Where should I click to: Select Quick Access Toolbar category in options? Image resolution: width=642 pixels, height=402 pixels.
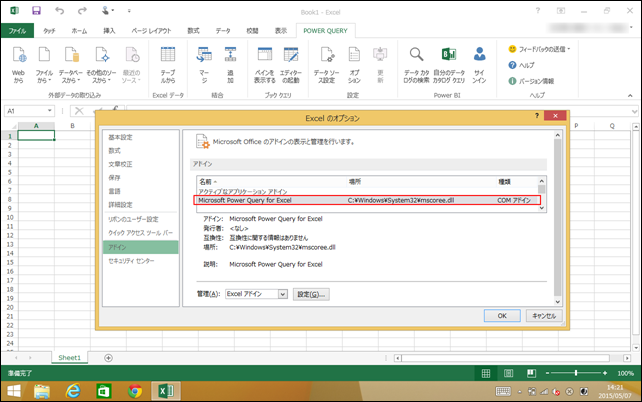141,233
